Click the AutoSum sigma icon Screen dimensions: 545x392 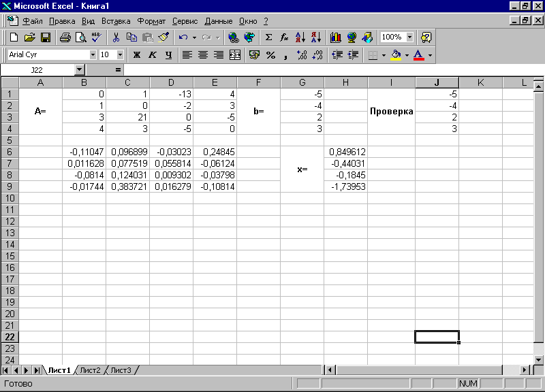click(x=268, y=37)
